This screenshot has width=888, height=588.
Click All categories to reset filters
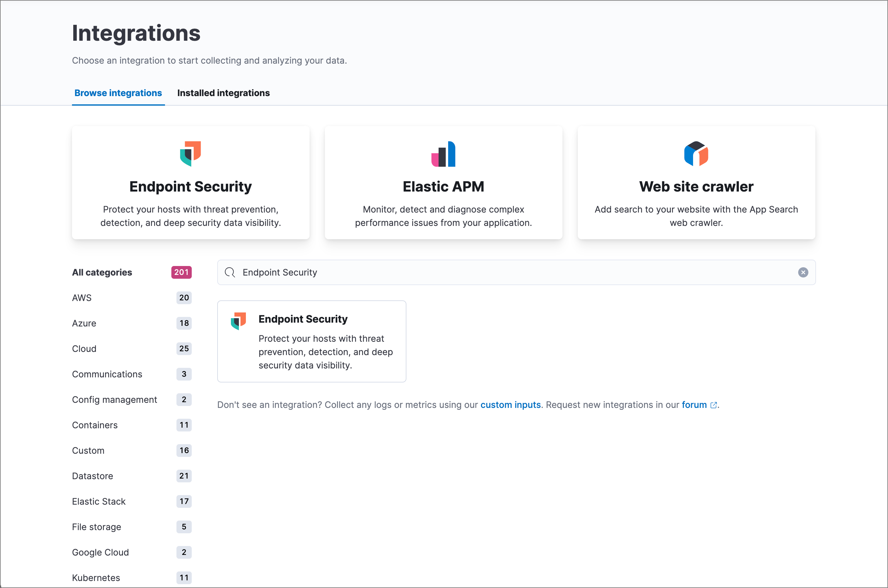pos(102,272)
